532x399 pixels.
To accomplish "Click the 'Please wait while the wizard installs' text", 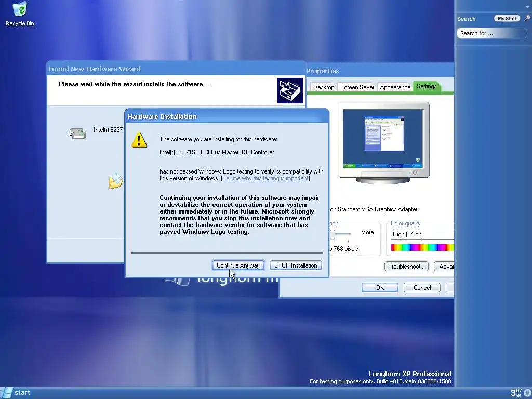I will pyautogui.click(x=134, y=84).
